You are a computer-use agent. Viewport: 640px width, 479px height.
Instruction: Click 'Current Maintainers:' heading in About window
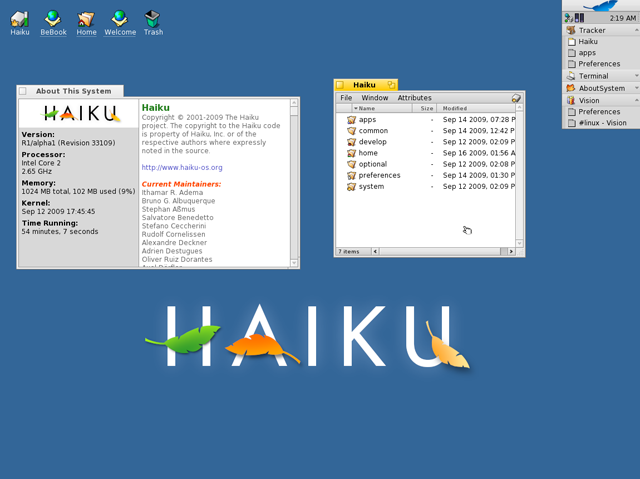point(181,184)
